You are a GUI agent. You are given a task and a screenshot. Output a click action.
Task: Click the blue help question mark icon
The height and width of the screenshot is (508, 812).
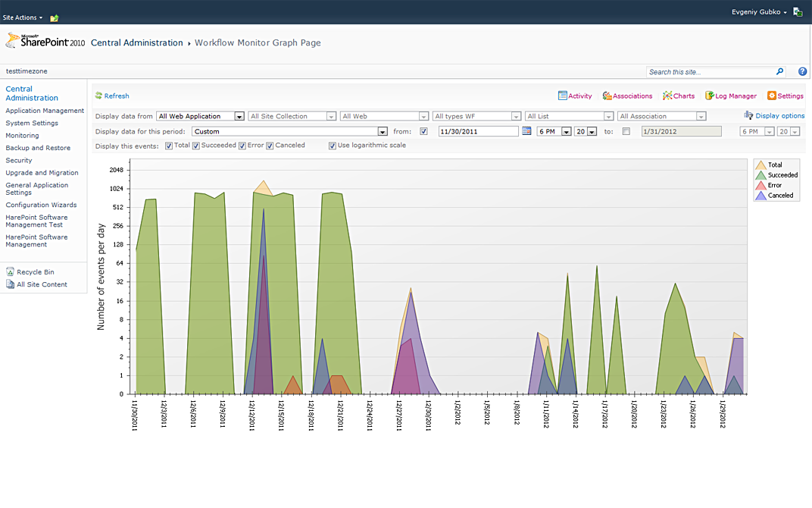coord(802,71)
